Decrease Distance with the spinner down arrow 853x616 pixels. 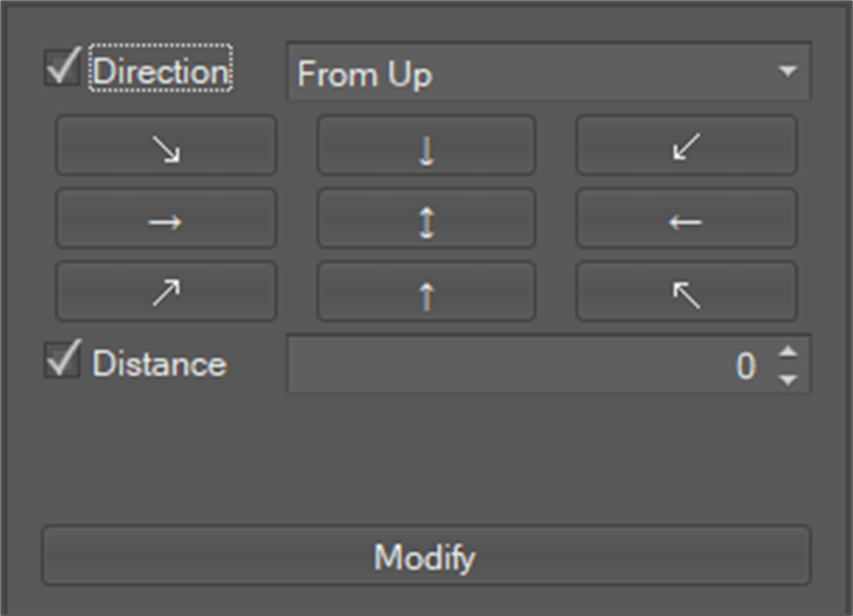789,379
